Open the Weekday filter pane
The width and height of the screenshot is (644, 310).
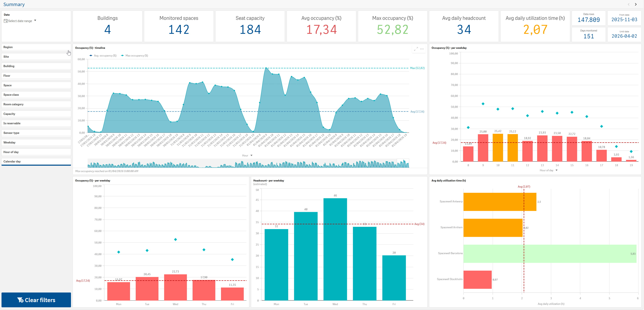tap(36, 142)
